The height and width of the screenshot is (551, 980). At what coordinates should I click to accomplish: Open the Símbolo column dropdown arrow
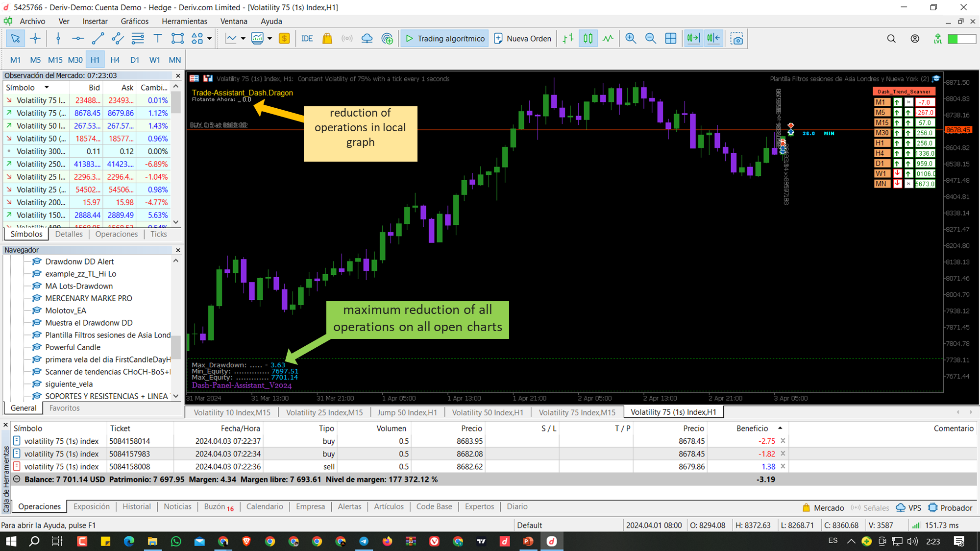47,87
